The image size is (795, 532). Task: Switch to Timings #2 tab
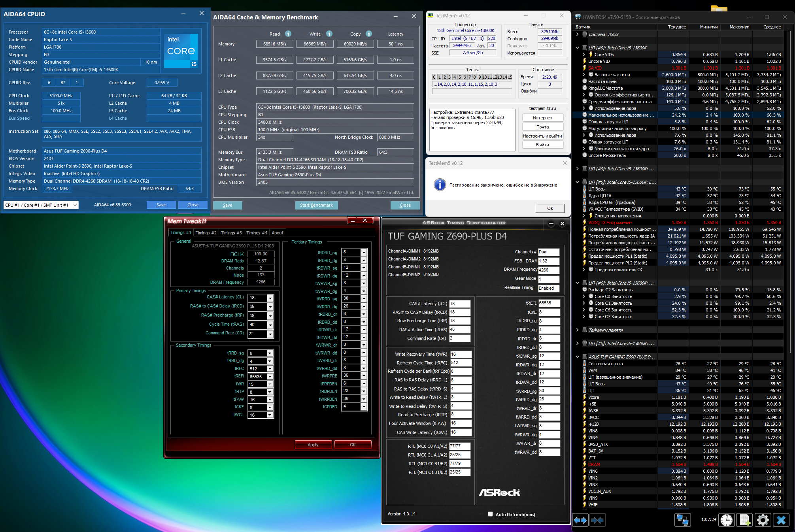pos(206,233)
